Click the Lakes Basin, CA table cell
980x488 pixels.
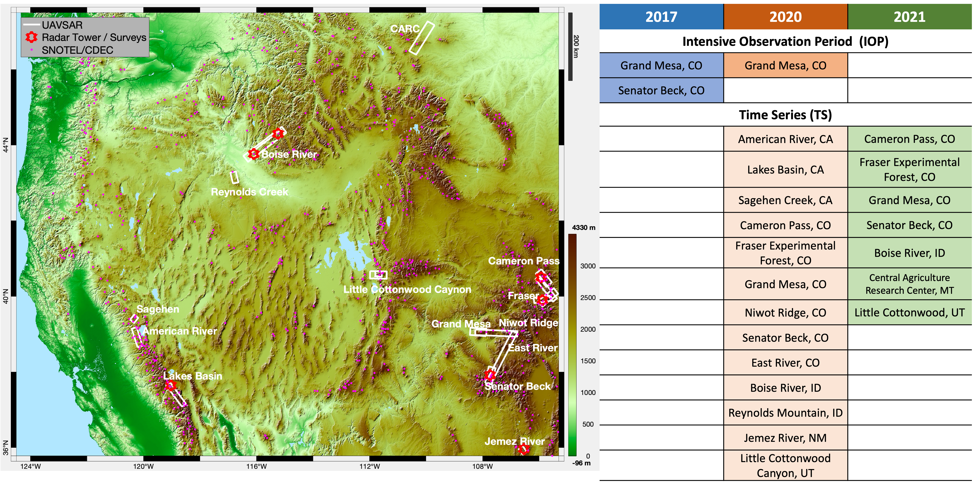pyautogui.click(x=785, y=169)
